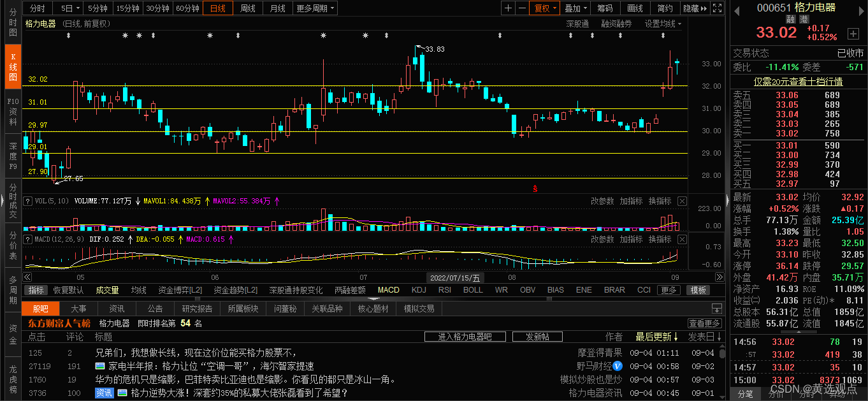Open 复权 adjustment dropdown

tap(546, 8)
